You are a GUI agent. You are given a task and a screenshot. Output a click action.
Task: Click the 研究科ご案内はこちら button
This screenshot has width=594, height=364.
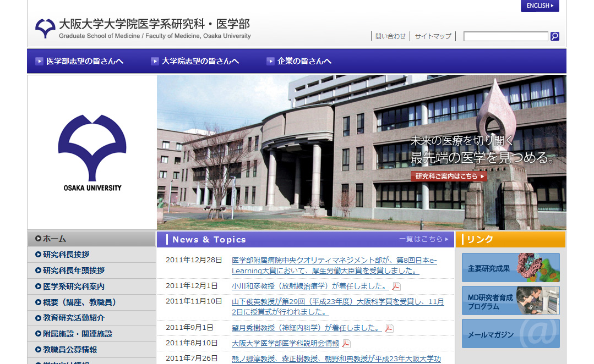point(449,177)
